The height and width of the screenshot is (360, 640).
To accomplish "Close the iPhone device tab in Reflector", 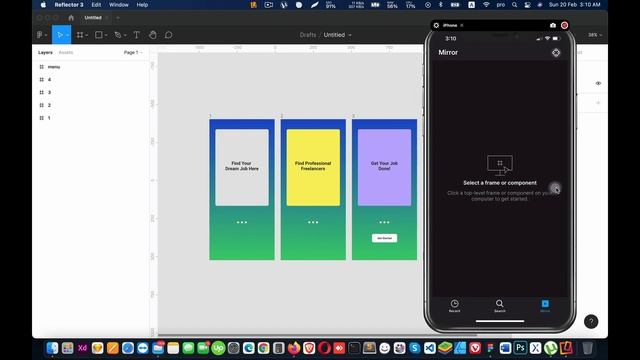I will click(x=462, y=25).
